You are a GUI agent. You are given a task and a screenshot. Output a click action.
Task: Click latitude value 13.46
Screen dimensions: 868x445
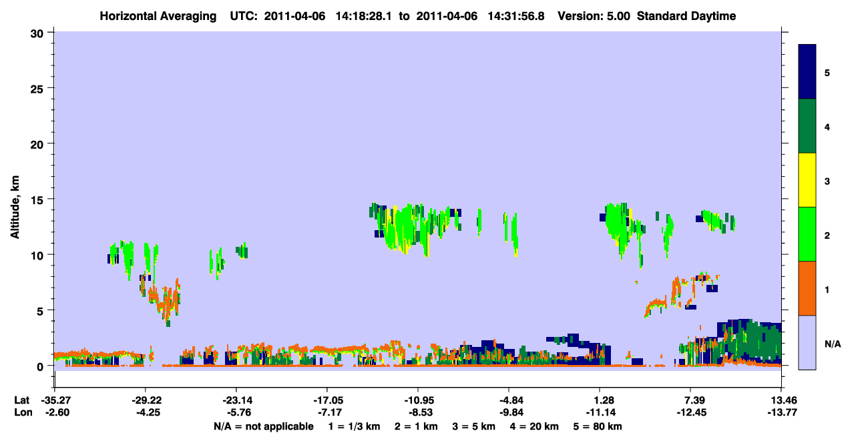(781, 400)
